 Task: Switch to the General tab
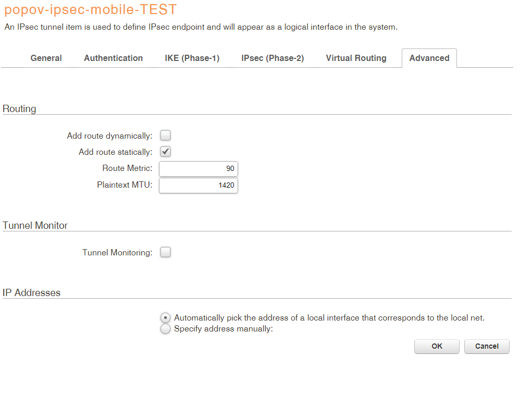point(46,58)
